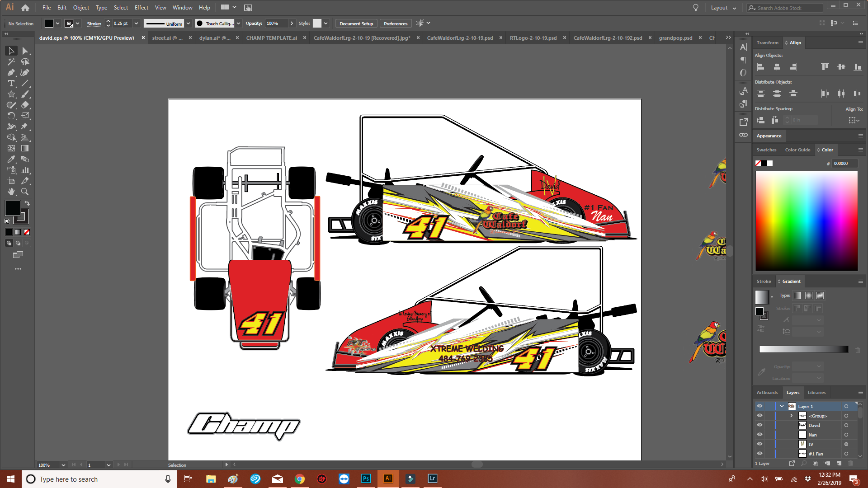The image size is (868, 488).
Task: Select the Artboard tool
Action: point(11,181)
